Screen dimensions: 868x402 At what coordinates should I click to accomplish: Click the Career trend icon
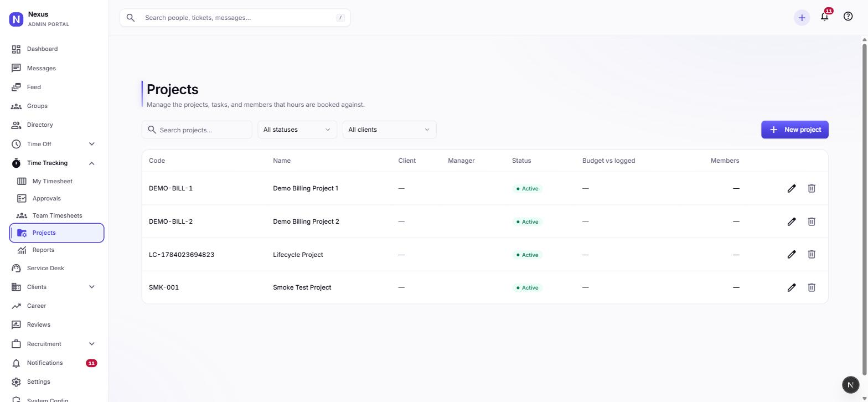tap(16, 306)
